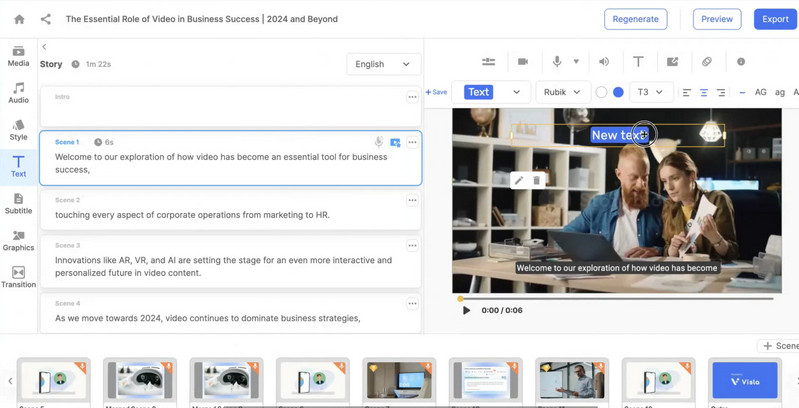Open the Media panel in sidebar
Image resolution: width=799 pixels, height=408 pixels.
click(18, 57)
